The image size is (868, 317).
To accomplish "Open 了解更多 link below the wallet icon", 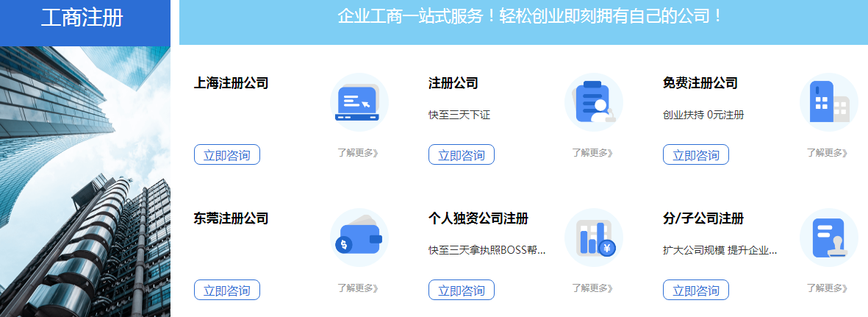I will 358,288.
